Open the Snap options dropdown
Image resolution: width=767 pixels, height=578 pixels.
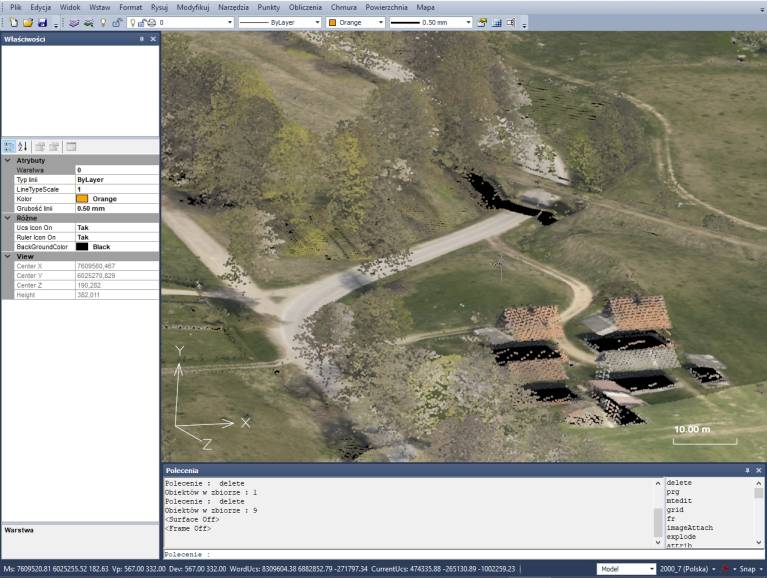pos(759,569)
